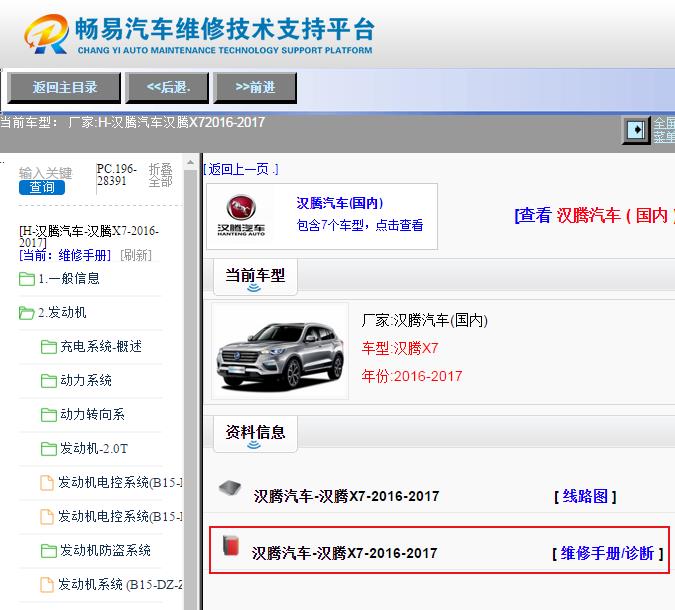This screenshot has width=675, height=610.
Task: Click the [H-汉腾汽车-汉腾X7-2016-2017] heading
Action: (x=89, y=236)
